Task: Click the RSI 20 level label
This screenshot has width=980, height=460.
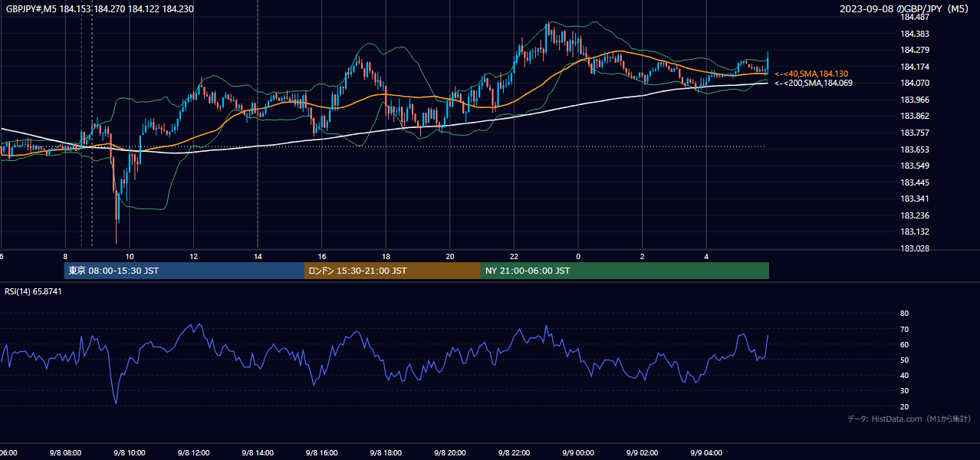Action: 904,406
